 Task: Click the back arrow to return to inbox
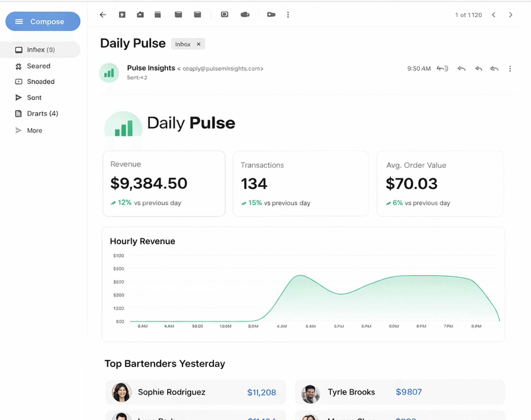[103, 15]
